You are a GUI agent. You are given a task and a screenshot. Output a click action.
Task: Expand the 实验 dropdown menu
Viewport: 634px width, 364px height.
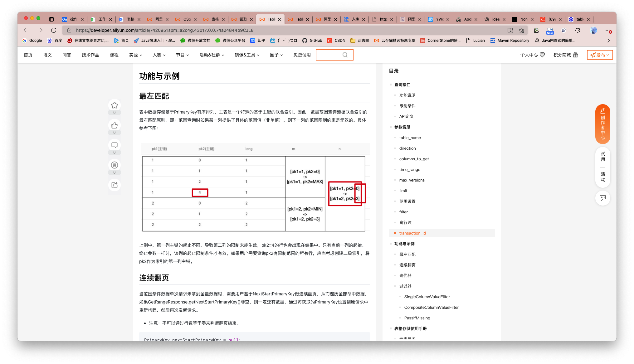coord(135,55)
